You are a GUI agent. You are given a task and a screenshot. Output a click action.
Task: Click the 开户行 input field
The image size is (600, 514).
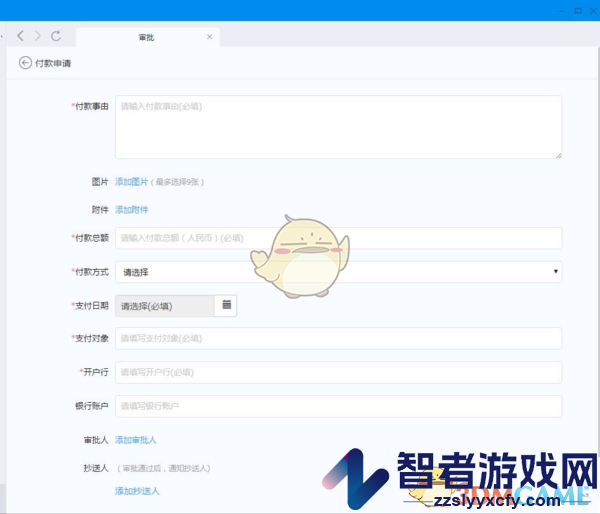pos(338,372)
